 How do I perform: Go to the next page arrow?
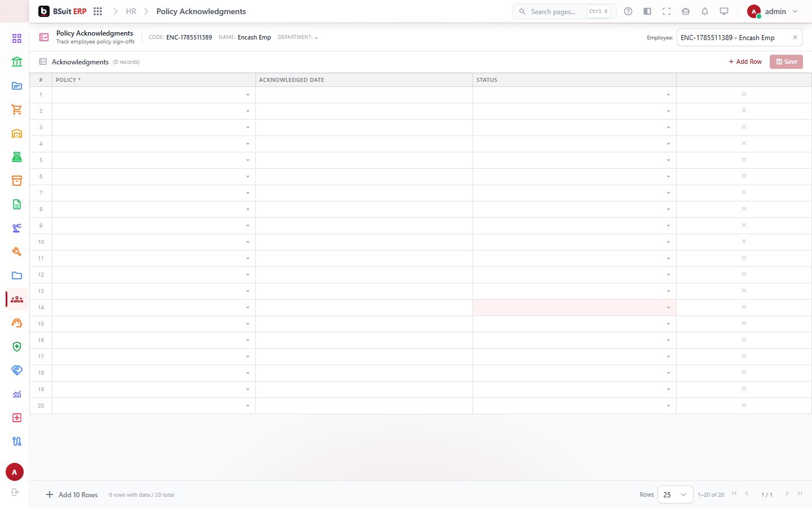787,494
